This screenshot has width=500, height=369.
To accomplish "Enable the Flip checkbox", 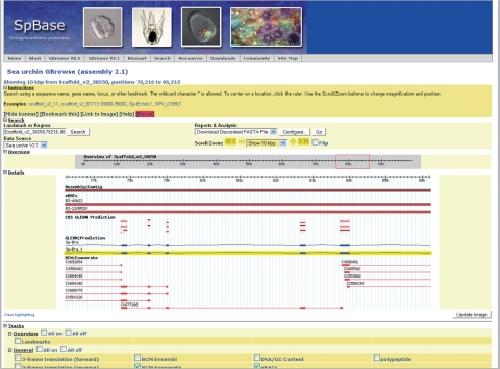I will (x=315, y=142).
